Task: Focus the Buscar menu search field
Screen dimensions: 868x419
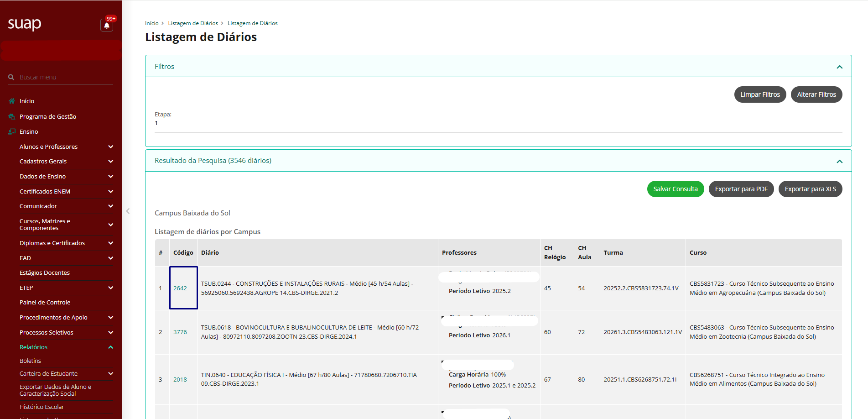Action: 64,77
